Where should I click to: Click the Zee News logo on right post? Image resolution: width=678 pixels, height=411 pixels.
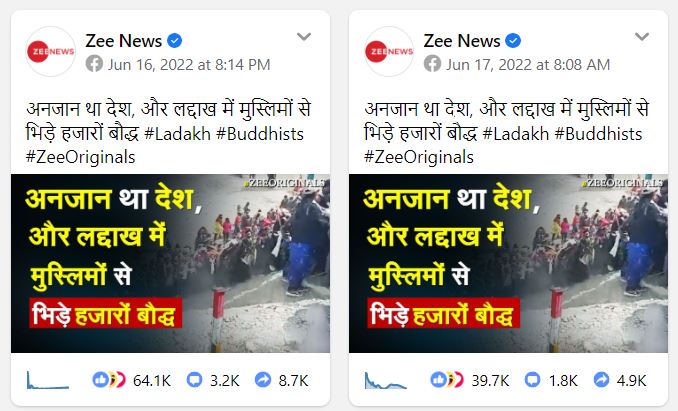[389, 51]
